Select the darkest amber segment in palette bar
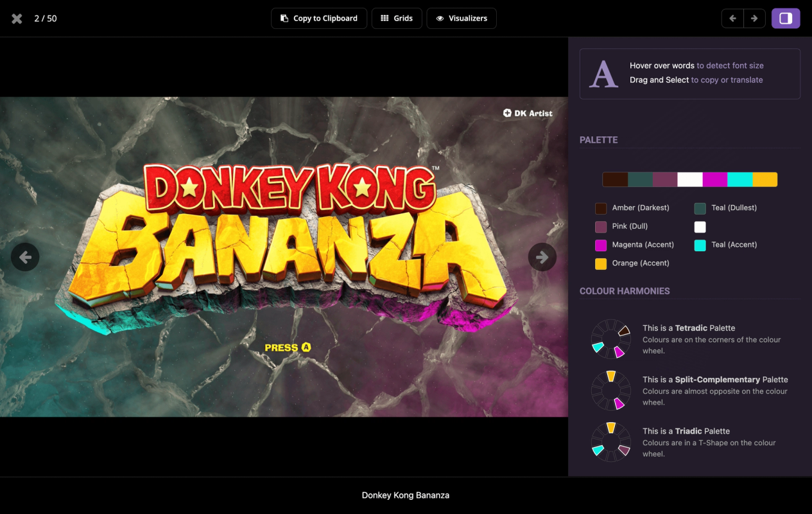Screen dimensions: 812x514 point(615,179)
